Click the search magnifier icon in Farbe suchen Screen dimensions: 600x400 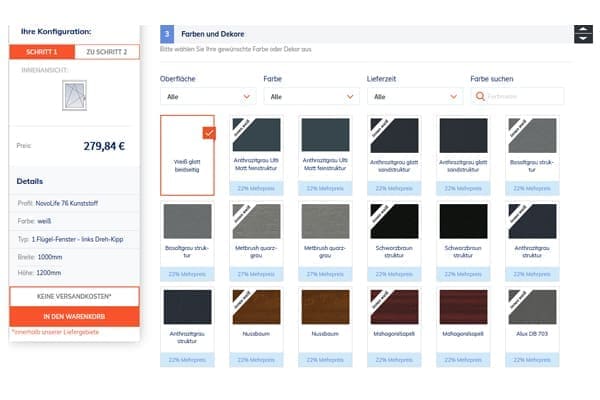481,96
